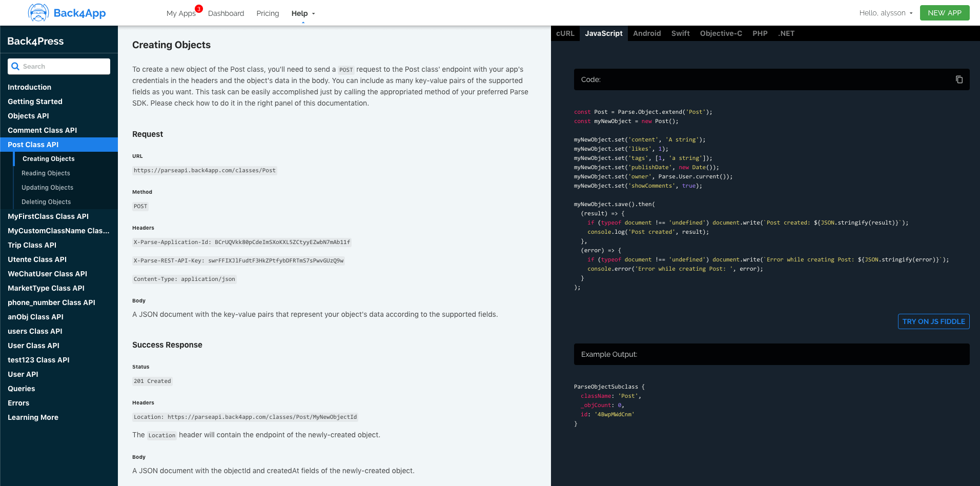Expand MyFirstClass Class API
This screenshot has height=486, width=980.
tap(59, 216)
